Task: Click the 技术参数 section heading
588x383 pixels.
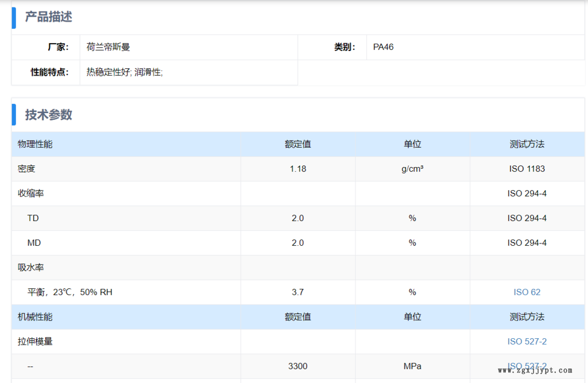Action: [x=48, y=115]
